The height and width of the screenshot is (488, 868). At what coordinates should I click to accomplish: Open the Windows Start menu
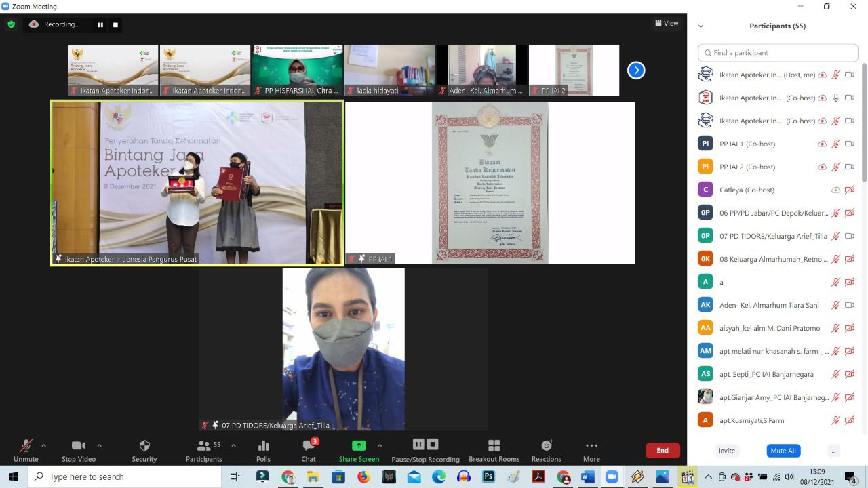14,476
